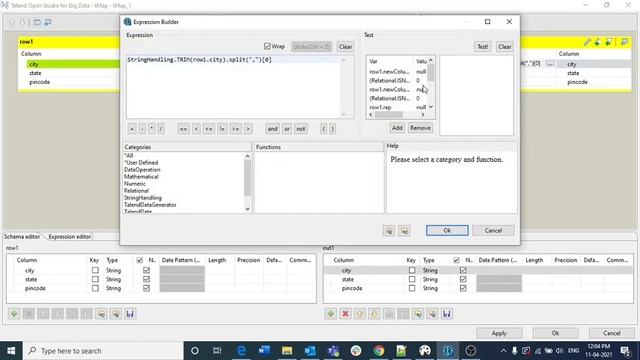Select Relational category in list
This screenshot has width=640, height=360.
tap(136, 191)
